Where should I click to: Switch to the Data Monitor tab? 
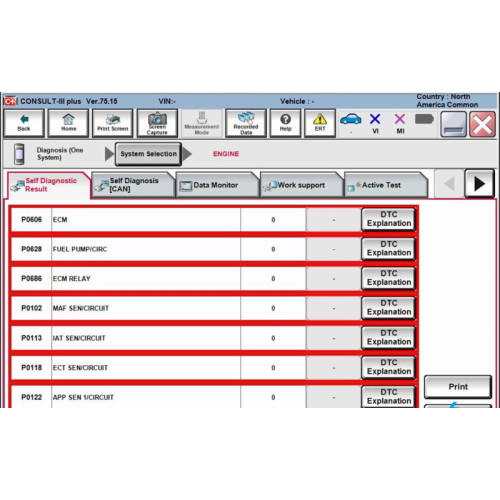point(217,185)
